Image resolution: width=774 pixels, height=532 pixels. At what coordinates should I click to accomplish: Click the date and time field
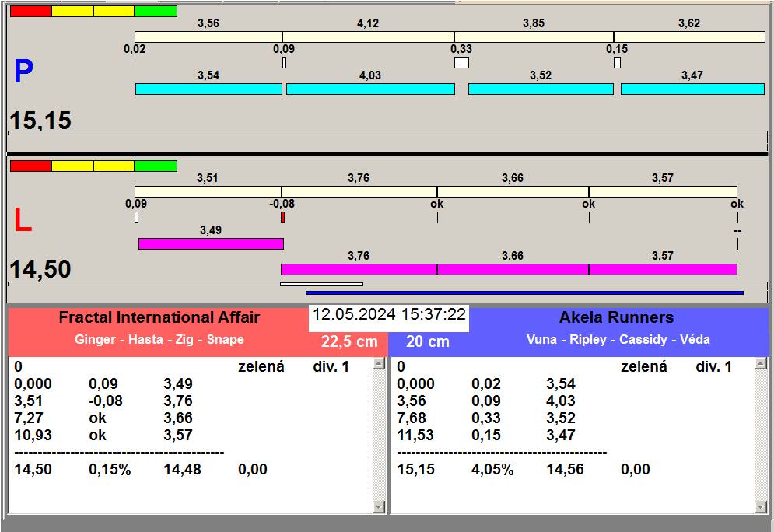click(x=389, y=314)
